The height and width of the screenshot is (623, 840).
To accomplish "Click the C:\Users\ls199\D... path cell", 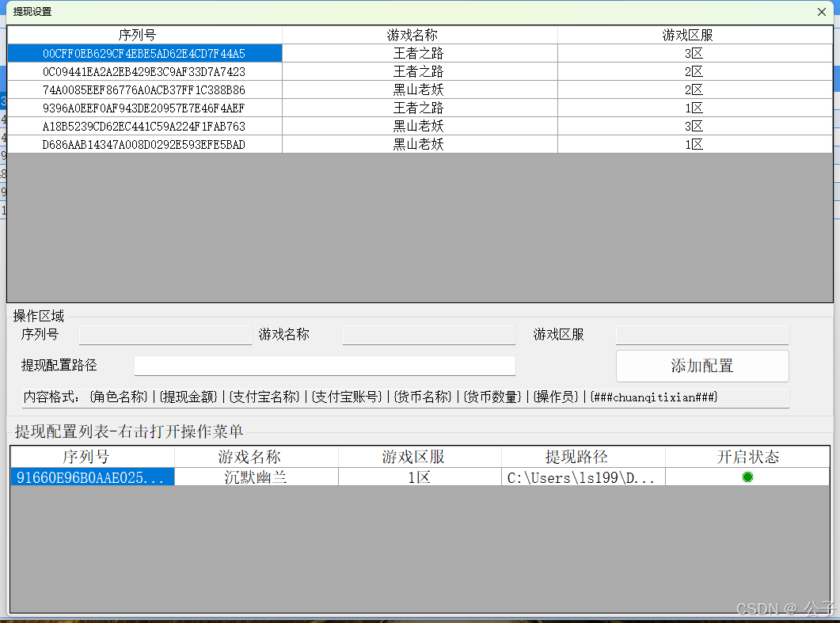I will pyautogui.click(x=583, y=477).
